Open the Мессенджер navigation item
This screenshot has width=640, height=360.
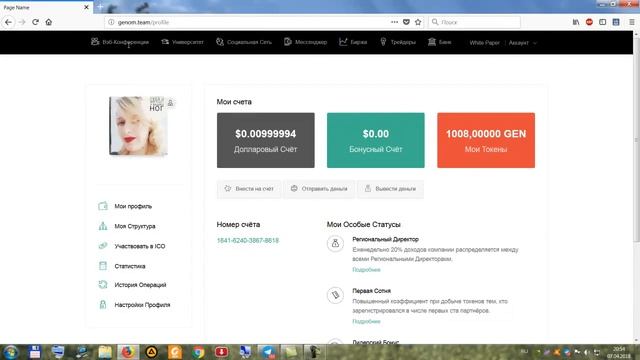coord(305,42)
